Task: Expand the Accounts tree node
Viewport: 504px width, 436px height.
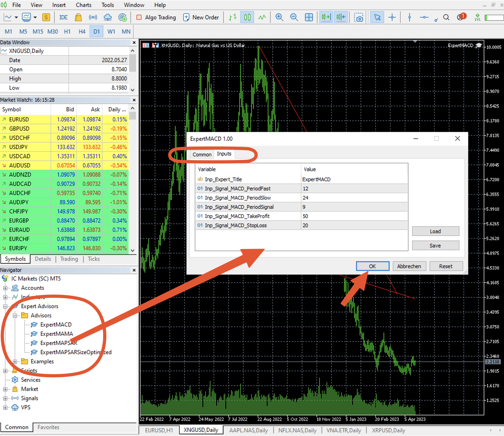Action: pyautogui.click(x=5, y=288)
